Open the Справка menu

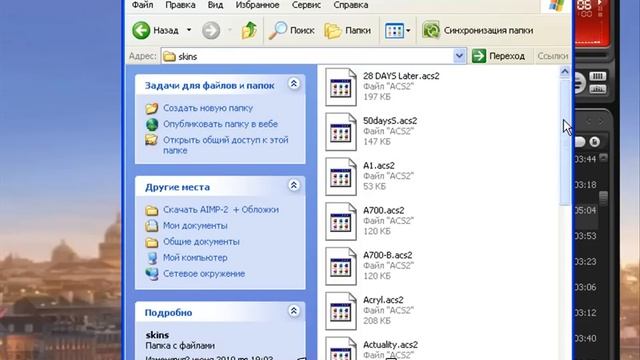coord(351,5)
